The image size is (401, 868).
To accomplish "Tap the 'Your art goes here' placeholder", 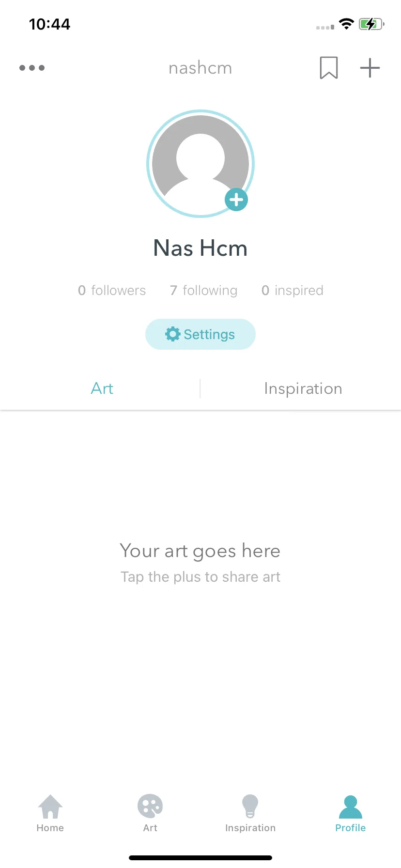I will tap(200, 551).
